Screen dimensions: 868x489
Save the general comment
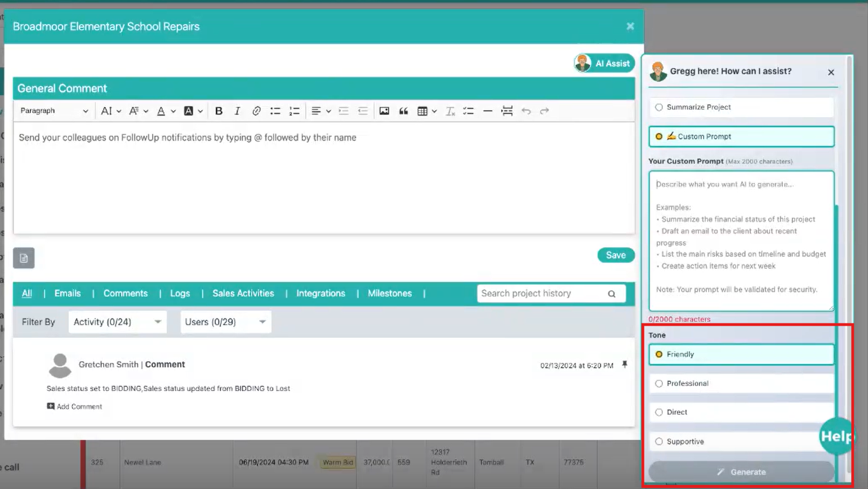(616, 255)
